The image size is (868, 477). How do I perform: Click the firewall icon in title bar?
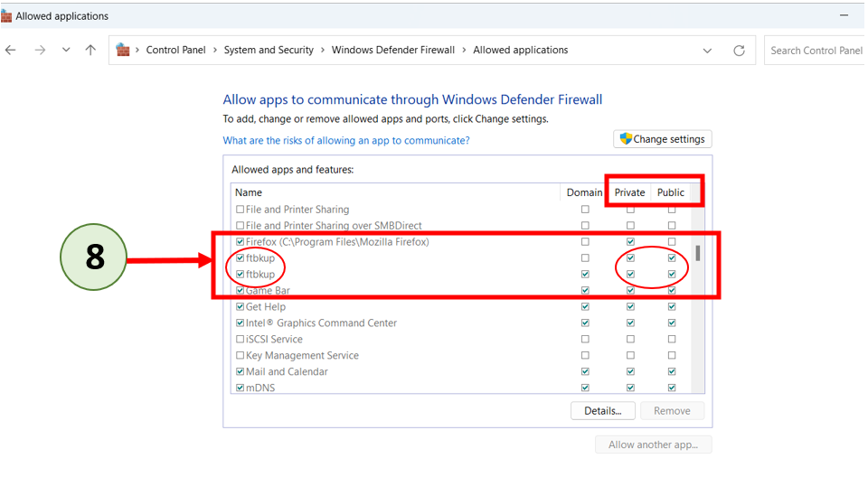(x=7, y=16)
